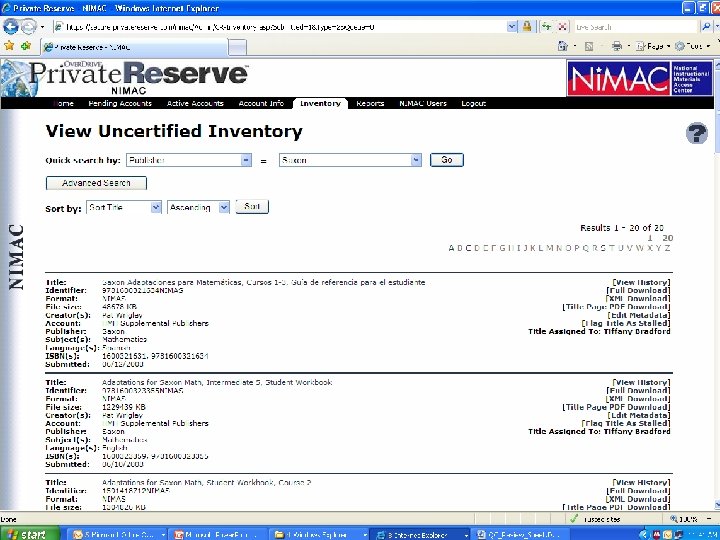
Task: Click the browser address bar URL field
Action: click(x=280, y=27)
